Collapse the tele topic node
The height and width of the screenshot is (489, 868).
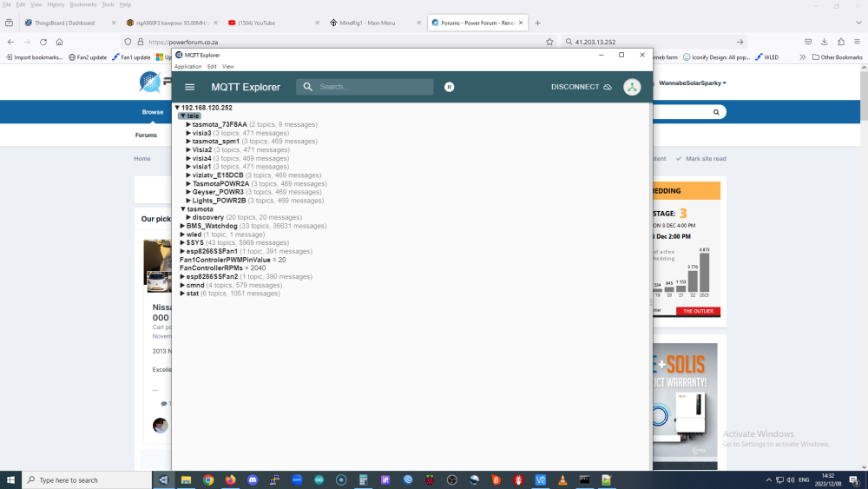[182, 116]
